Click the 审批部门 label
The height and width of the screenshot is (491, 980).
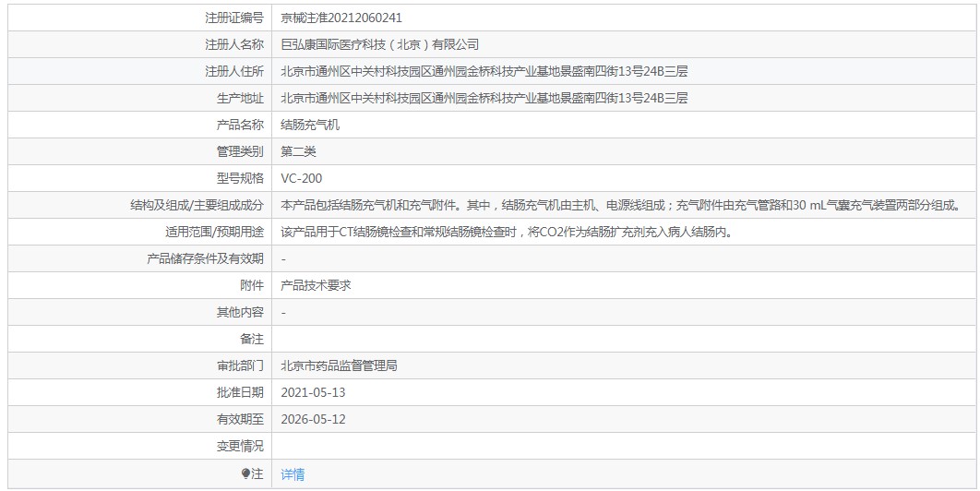(x=240, y=365)
